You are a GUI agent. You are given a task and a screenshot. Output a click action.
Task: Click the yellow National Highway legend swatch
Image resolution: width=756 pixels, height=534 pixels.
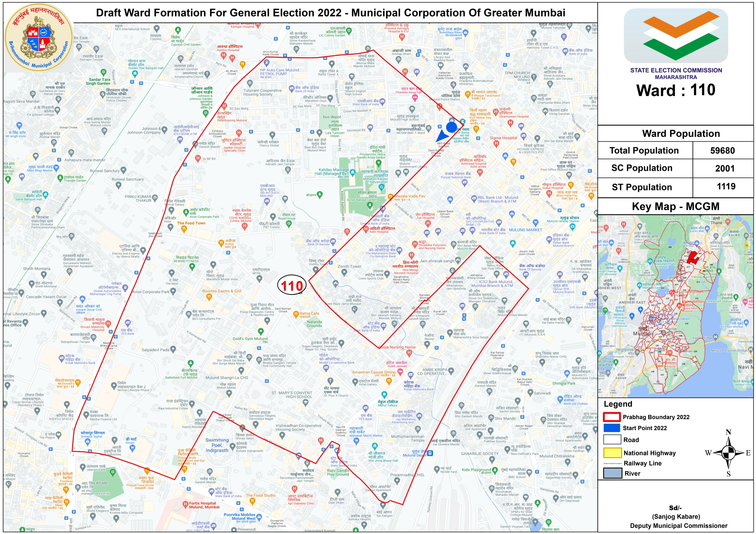click(612, 453)
